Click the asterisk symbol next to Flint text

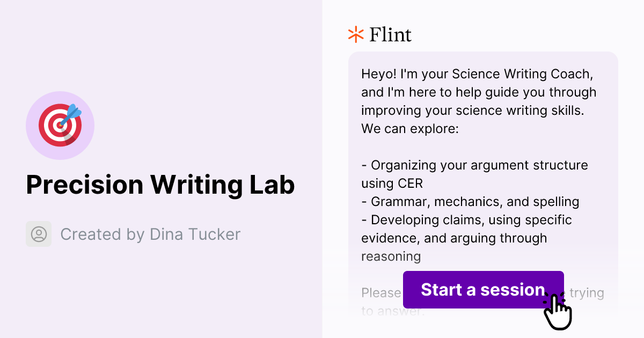coord(355,34)
